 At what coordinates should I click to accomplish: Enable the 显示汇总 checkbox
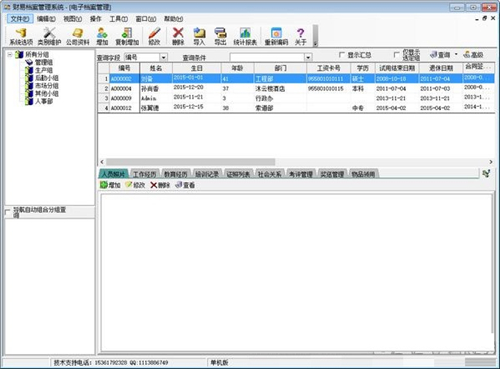(342, 55)
